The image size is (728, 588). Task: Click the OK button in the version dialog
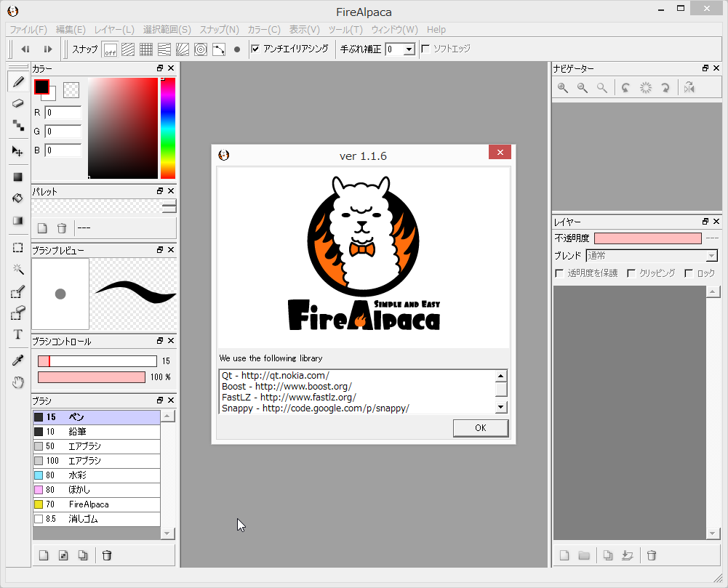point(480,428)
